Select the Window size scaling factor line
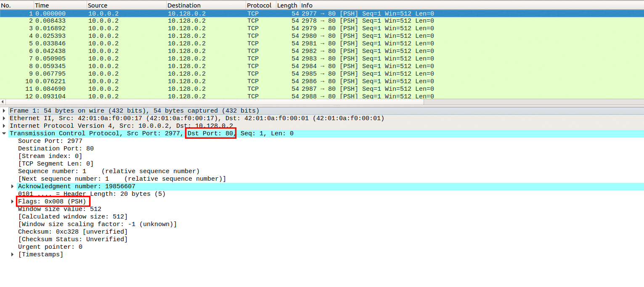The image size is (644, 287). (x=98, y=224)
